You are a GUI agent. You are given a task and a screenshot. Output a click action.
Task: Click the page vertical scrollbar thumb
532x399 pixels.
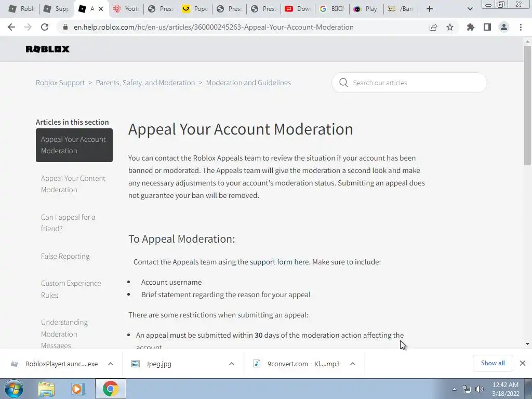[x=527, y=105]
